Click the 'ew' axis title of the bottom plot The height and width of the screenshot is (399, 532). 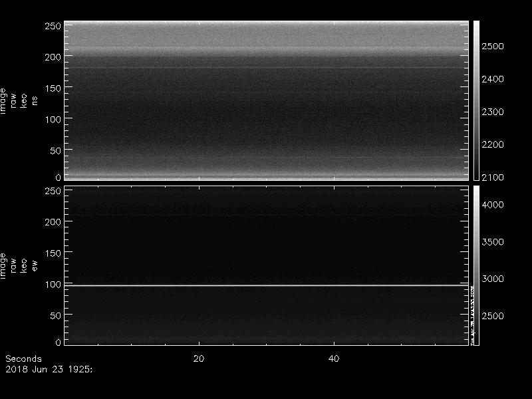tap(35, 265)
